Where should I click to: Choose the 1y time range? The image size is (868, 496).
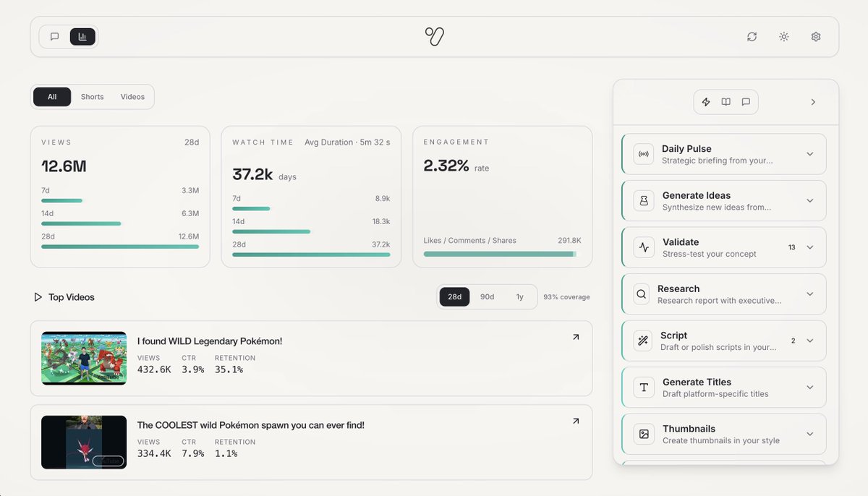click(519, 297)
